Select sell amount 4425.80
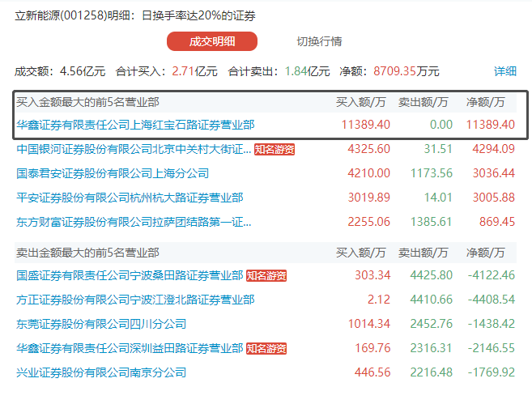This screenshot has height=404, width=532. (432, 275)
